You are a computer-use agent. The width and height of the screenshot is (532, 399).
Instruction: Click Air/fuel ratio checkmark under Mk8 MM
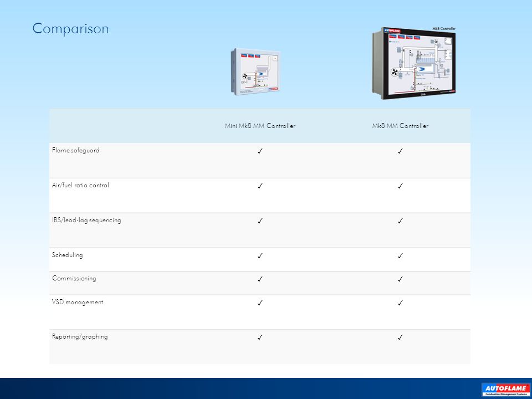400,186
